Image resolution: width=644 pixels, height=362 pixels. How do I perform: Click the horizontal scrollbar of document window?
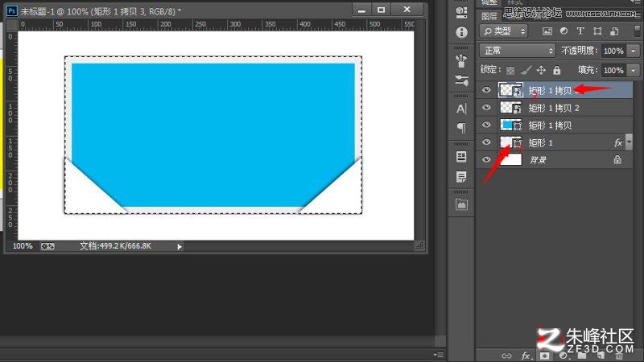[299, 246]
